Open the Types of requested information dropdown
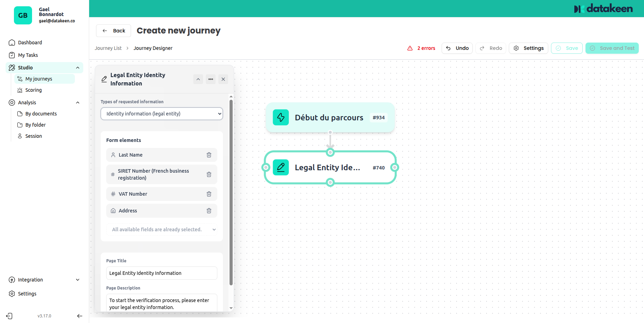 tap(161, 114)
